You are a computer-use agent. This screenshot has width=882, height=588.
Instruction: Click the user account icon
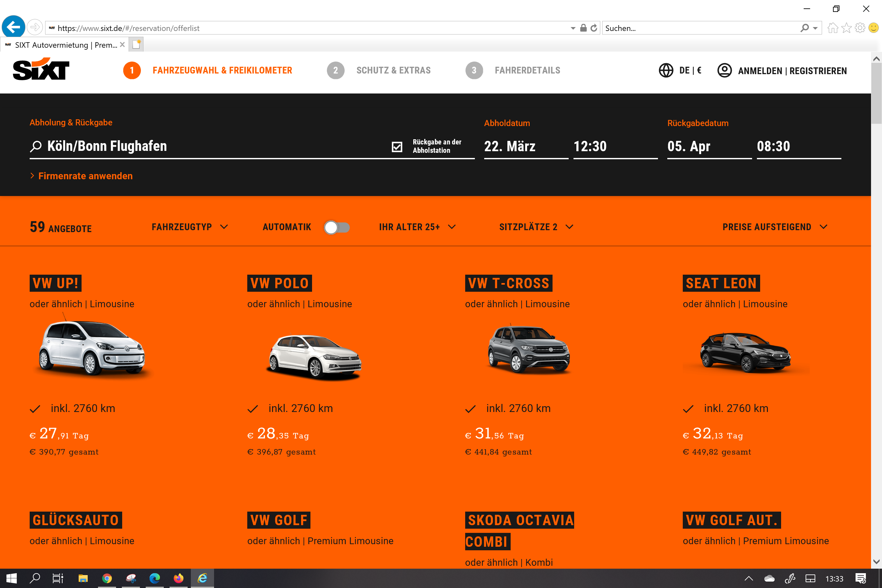pos(724,71)
